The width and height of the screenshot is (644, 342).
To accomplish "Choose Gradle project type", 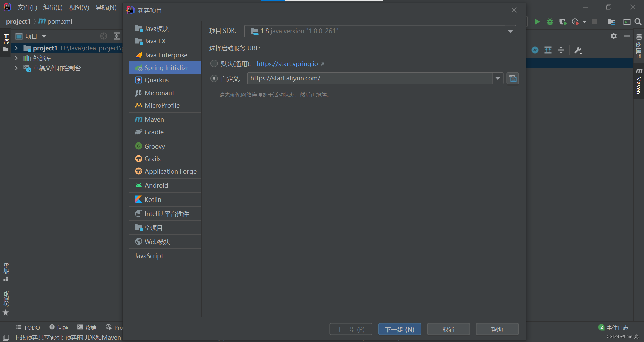I will coord(165,132).
